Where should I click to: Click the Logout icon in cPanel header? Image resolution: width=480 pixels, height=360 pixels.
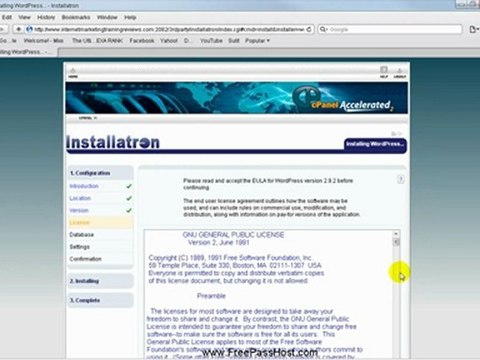click(399, 73)
